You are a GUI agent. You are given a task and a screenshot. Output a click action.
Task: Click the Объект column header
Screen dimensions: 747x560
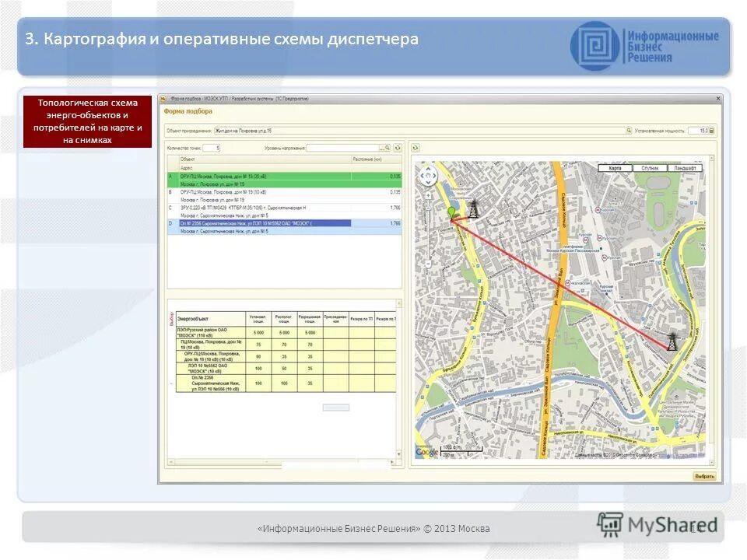(265, 159)
